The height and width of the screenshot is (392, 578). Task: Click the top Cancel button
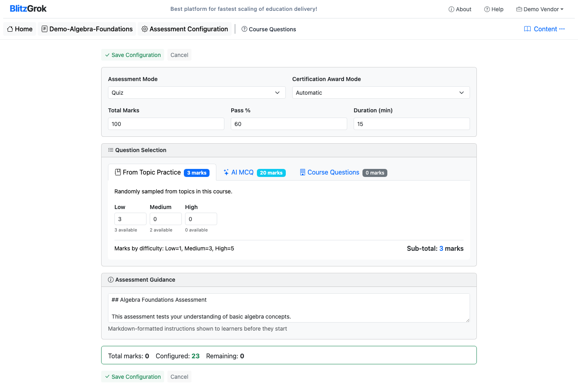click(x=179, y=55)
